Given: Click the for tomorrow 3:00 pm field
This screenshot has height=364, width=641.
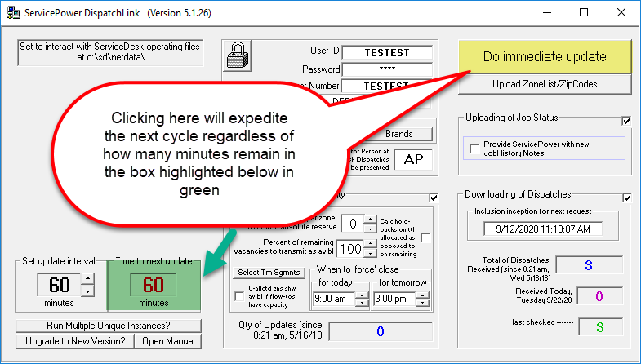Looking at the screenshot, I should coord(395,299).
